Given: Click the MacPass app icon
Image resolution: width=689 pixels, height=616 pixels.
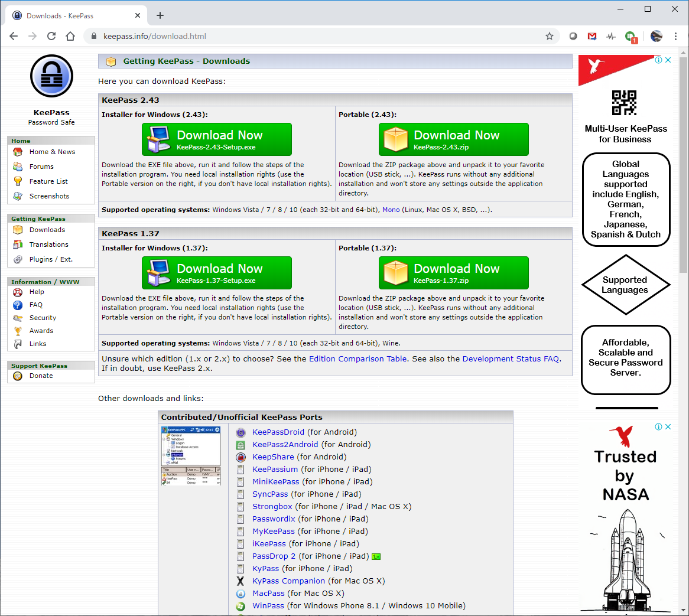Looking at the screenshot, I should tap(240, 594).
